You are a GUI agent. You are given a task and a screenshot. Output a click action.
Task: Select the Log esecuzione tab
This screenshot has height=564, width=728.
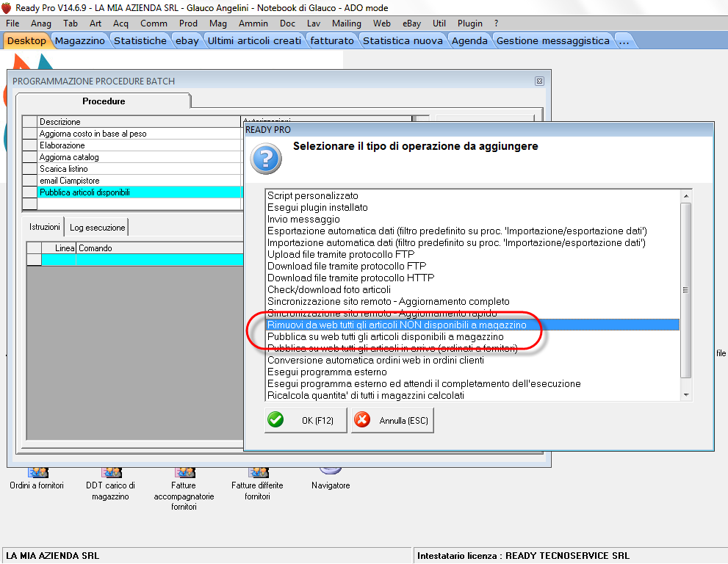[x=97, y=228]
